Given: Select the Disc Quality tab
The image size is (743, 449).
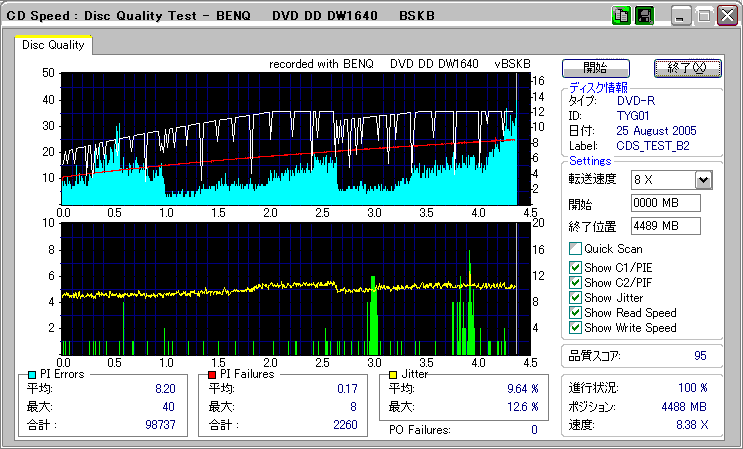Looking at the screenshot, I should click(54, 45).
